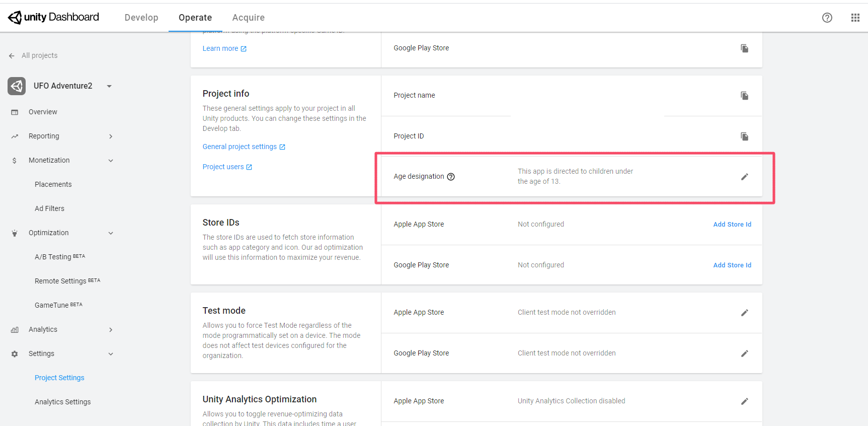Click the UFO Adventure2 project Unity icon
868x426 pixels.
(x=17, y=86)
